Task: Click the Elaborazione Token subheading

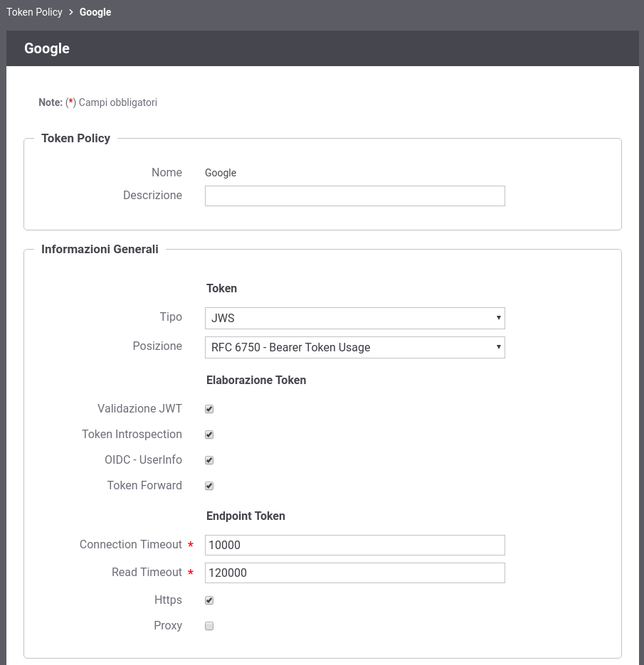Action: (x=256, y=380)
